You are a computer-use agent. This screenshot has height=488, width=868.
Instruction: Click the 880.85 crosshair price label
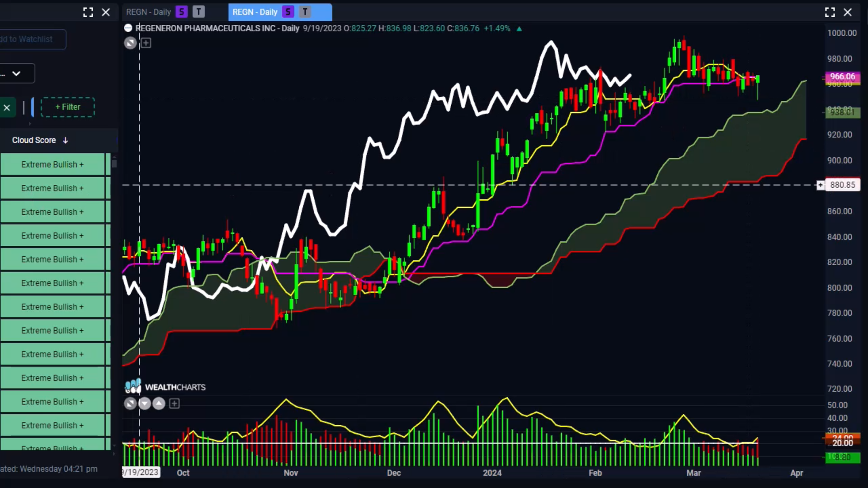843,185
